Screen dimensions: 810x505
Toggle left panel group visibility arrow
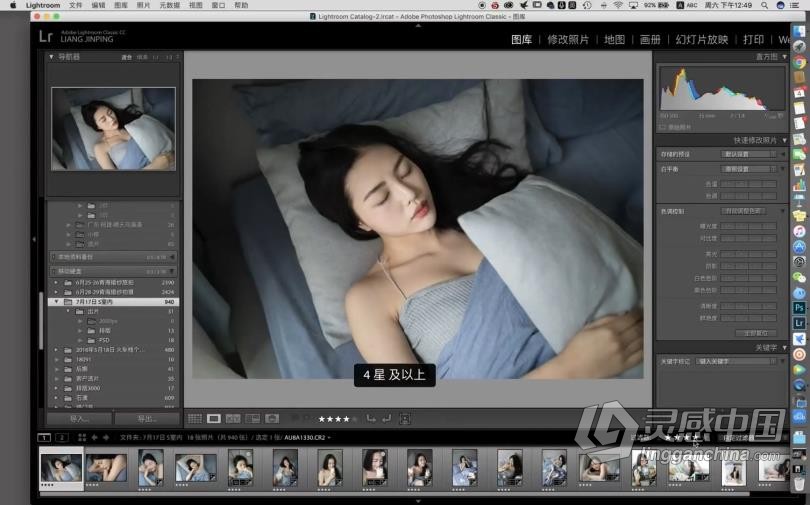click(x=34, y=239)
